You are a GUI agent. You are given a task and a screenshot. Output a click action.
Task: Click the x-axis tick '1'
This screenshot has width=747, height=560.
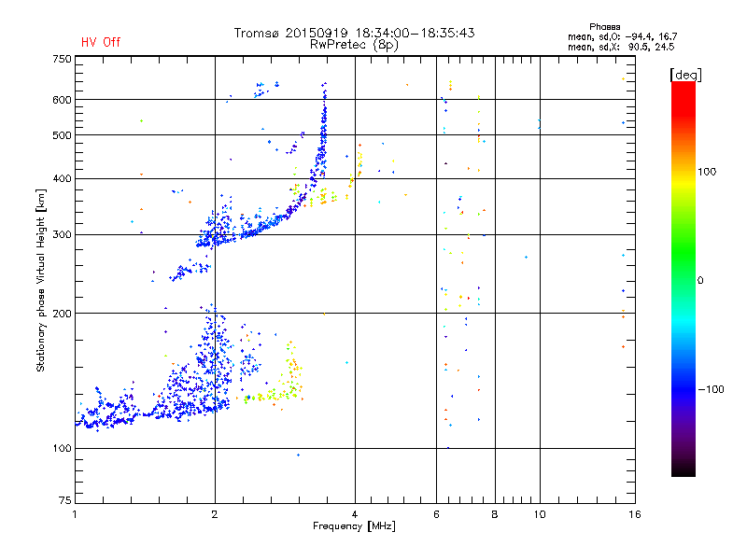tap(75, 514)
